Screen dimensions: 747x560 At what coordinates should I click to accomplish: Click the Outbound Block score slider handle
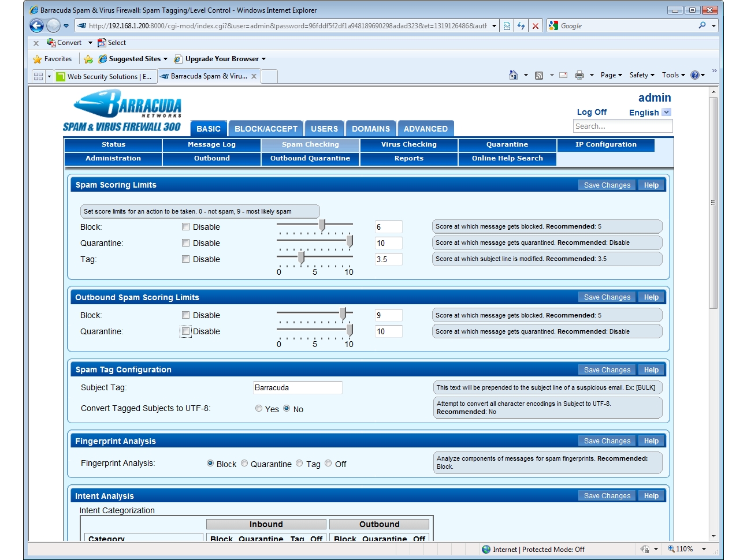pos(343,313)
